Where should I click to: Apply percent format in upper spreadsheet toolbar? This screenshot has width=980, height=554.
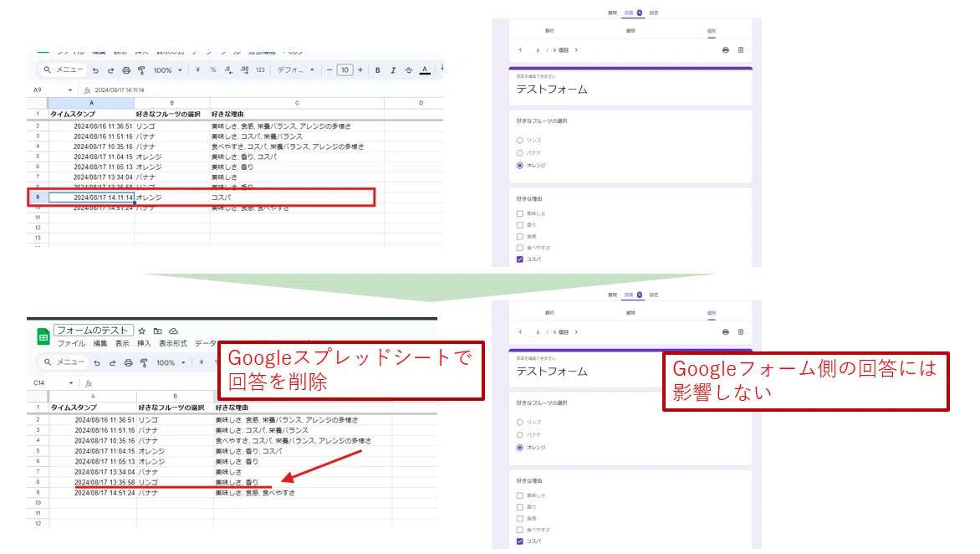point(213,70)
